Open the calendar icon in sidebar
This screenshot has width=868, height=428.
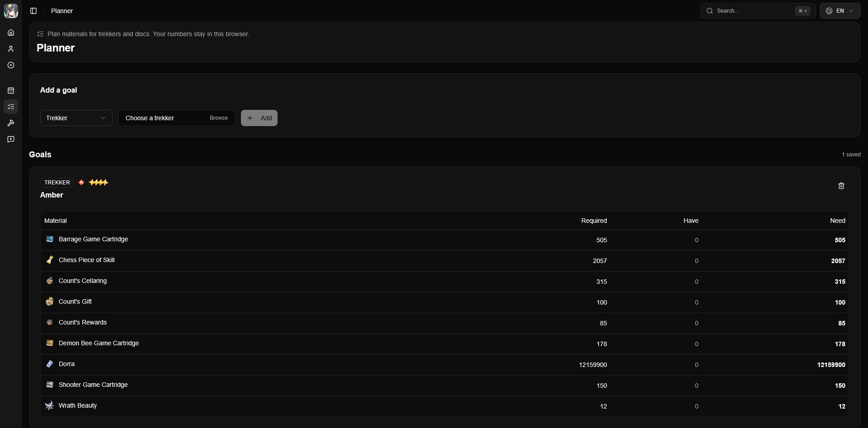11,90
